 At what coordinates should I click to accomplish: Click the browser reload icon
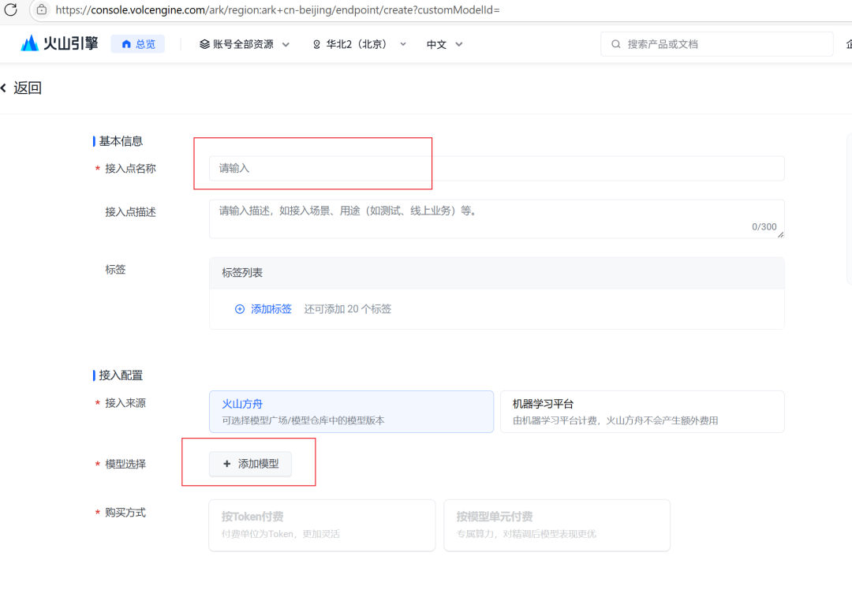(11, 9)
